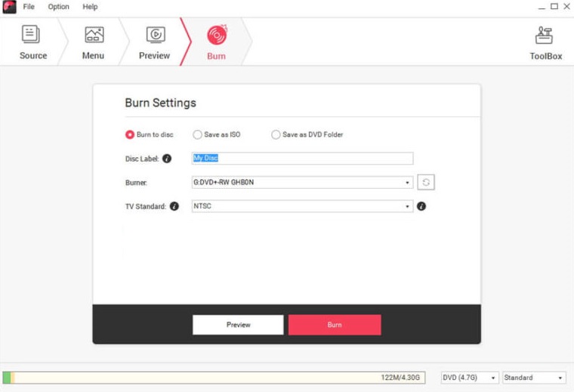Go to the Menu step icon
The height and width of the screenshot is (392, 574).
tap(94, 35)
